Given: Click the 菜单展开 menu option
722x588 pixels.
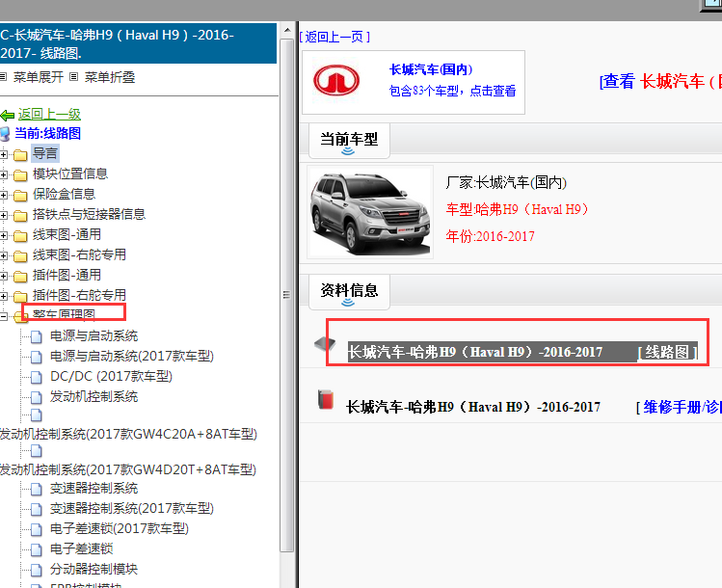Looking at the screenshot, I should pyautogui.click(x=39, y=77).
